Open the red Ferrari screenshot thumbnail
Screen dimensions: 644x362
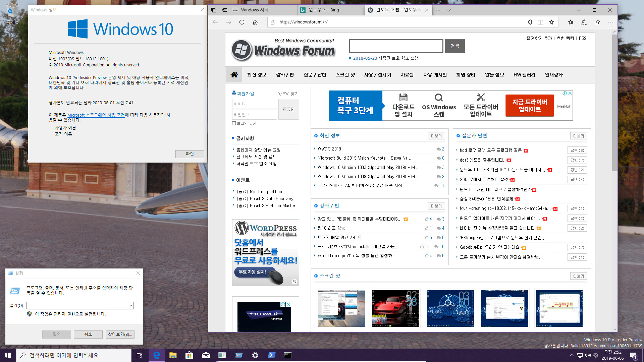[x=395, y=308]
